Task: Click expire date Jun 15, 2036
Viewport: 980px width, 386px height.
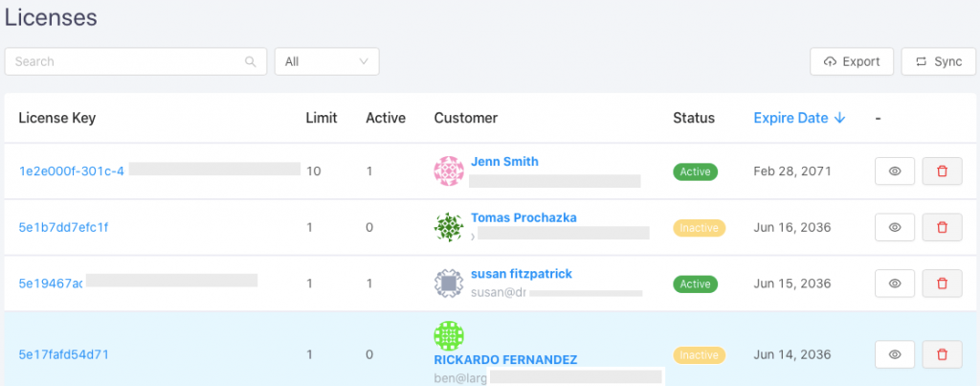Action: 792,284
